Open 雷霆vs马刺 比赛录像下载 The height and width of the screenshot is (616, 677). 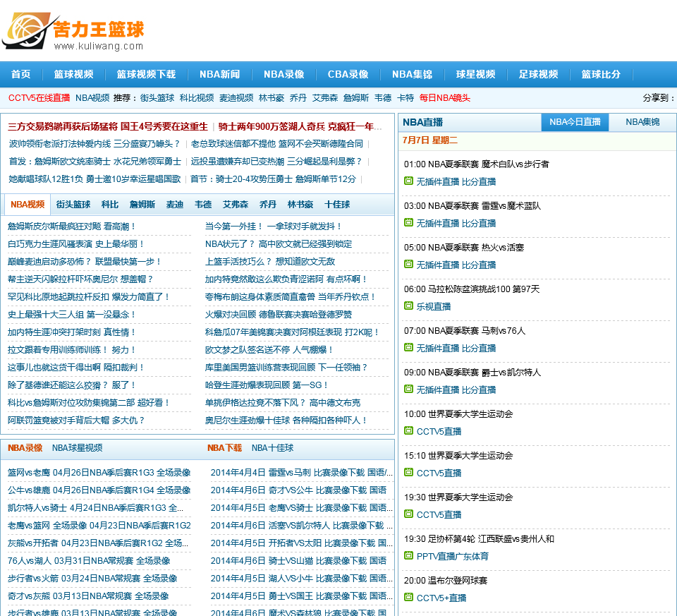[x=301, y=473]
